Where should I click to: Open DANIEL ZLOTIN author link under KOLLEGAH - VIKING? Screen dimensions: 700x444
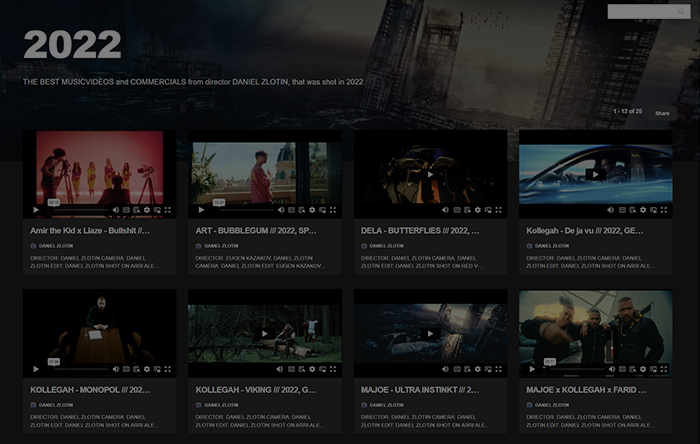[221, 405]
